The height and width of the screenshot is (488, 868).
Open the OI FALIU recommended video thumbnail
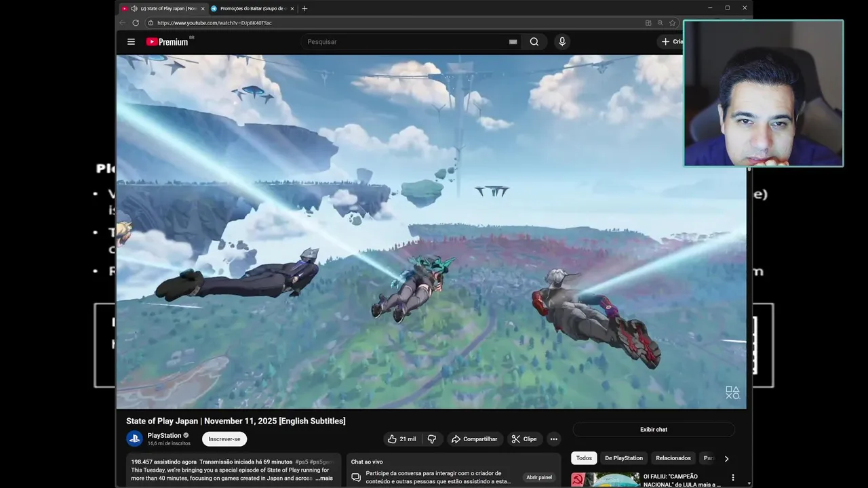coord(605,480)
